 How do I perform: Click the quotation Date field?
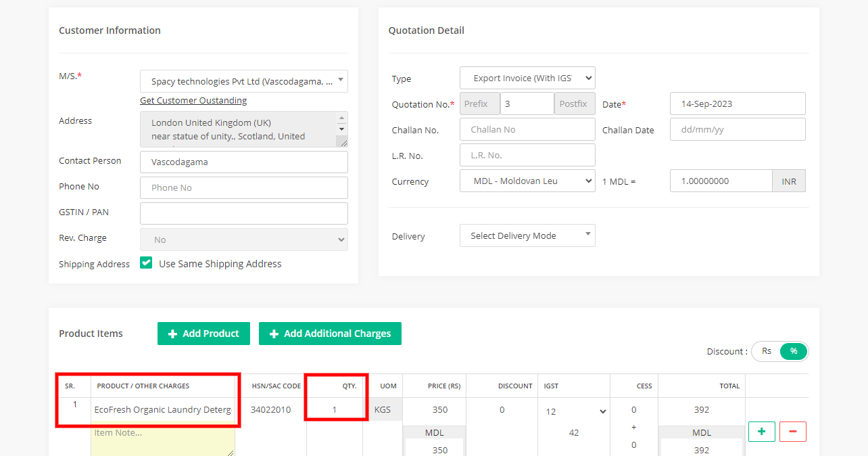(x=737, y=104)
